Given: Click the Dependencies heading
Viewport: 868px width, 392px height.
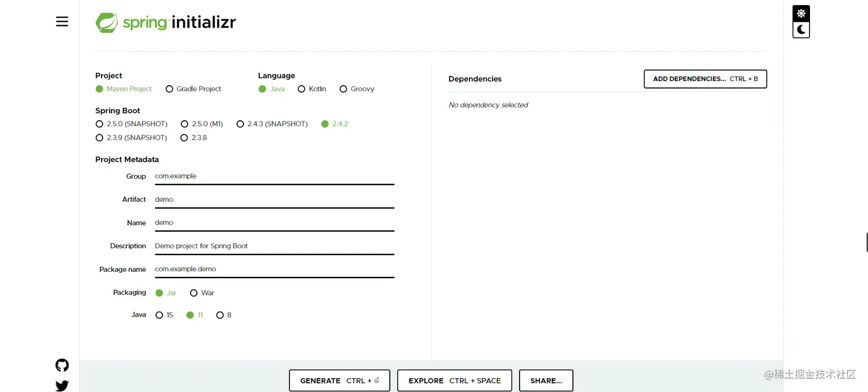Looking at the screenshot, I should 475,79.
